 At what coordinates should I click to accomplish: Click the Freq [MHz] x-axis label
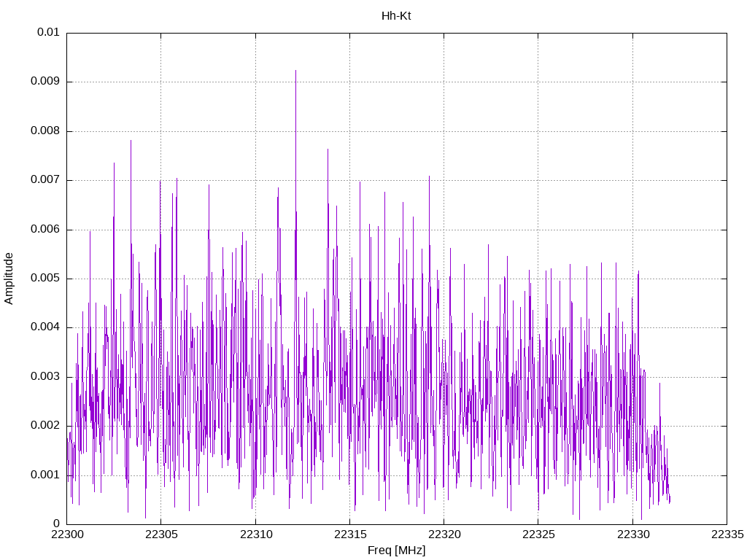tap(396, 551)
